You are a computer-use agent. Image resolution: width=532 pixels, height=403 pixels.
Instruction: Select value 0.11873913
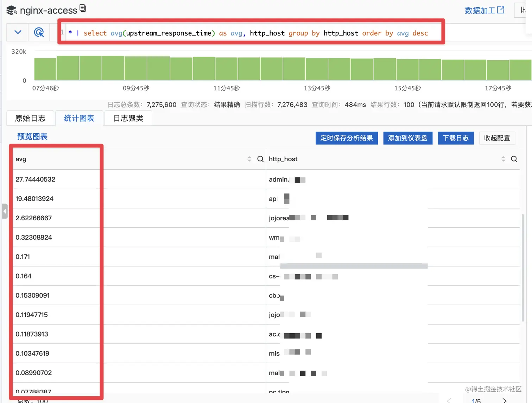pyautogui.click(x=32, y=334)
